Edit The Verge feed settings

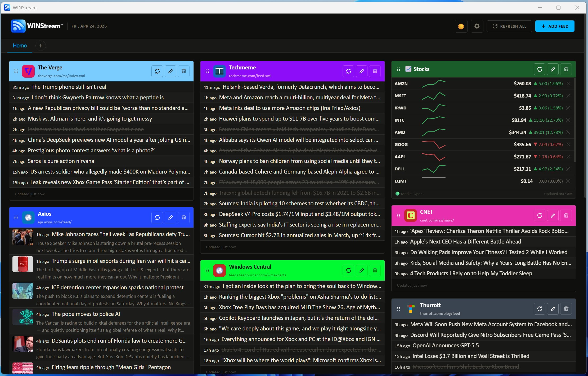pos(170,71)
